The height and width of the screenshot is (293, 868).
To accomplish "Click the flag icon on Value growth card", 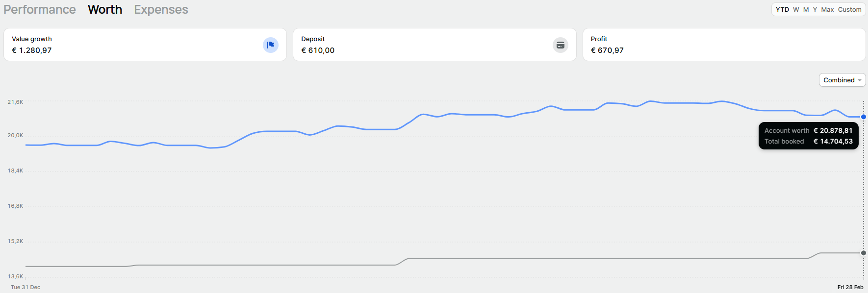I will point(270,45).
